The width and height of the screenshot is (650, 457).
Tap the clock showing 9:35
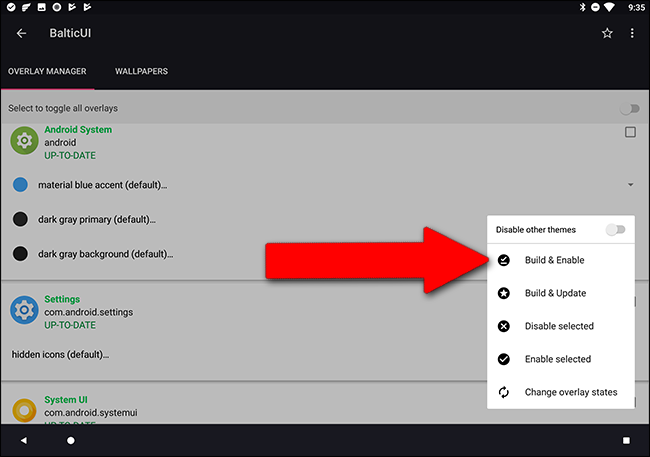[x=636, y=7]
